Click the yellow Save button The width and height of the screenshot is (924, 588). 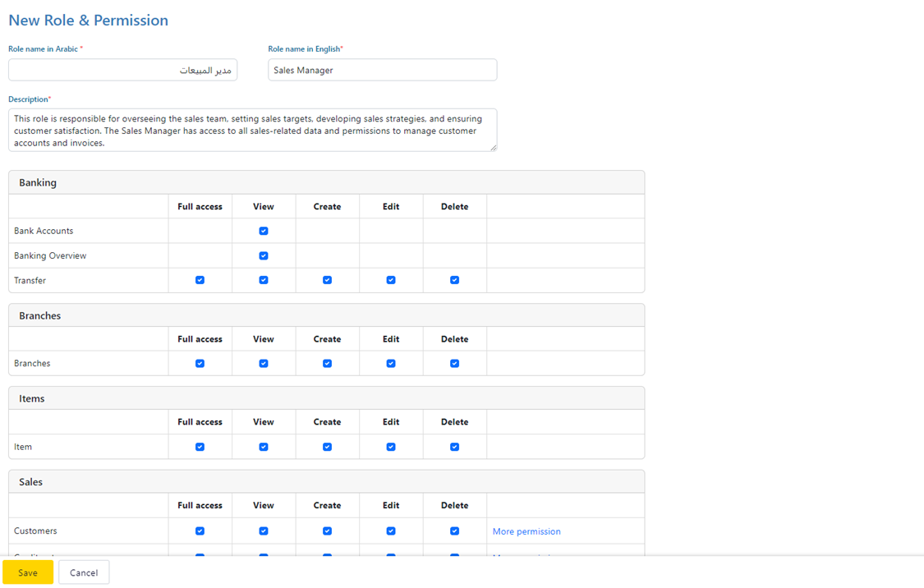[x=28, y=572]
